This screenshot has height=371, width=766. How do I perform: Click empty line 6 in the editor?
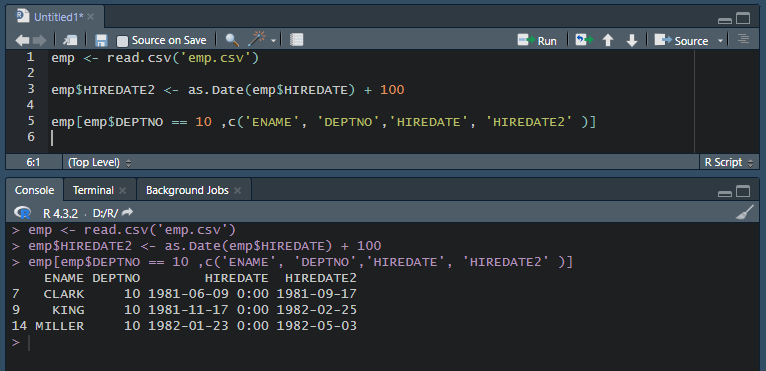coord(371,138)
